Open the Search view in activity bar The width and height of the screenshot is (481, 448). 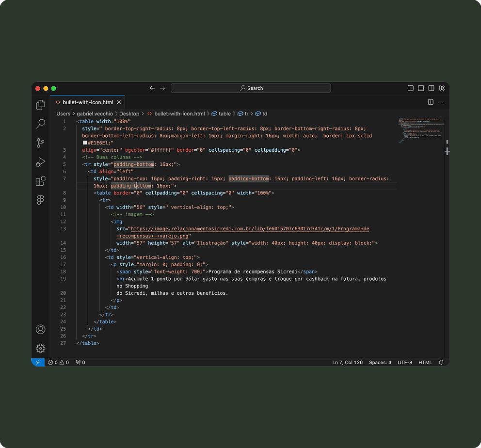click(x=41, y=124)
